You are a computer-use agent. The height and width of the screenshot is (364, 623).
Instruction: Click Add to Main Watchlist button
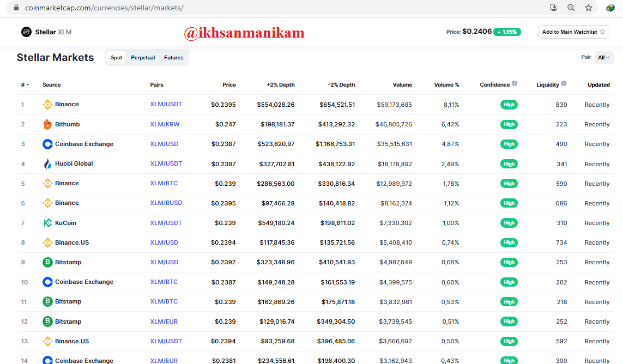tap(574, 32)
